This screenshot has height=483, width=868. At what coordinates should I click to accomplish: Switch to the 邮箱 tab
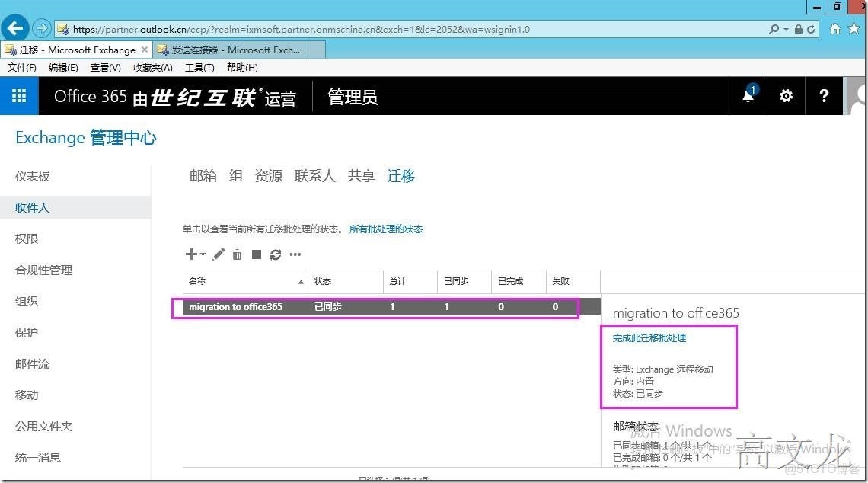point(203,176)
